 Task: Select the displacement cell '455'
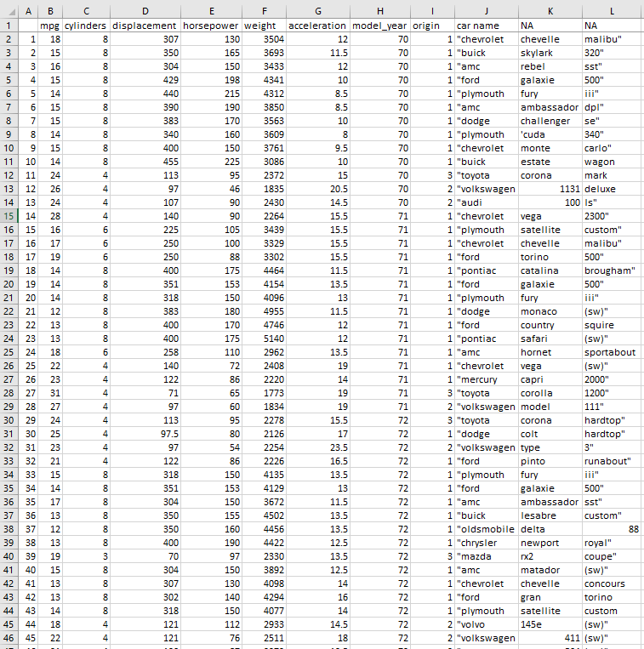145,162
